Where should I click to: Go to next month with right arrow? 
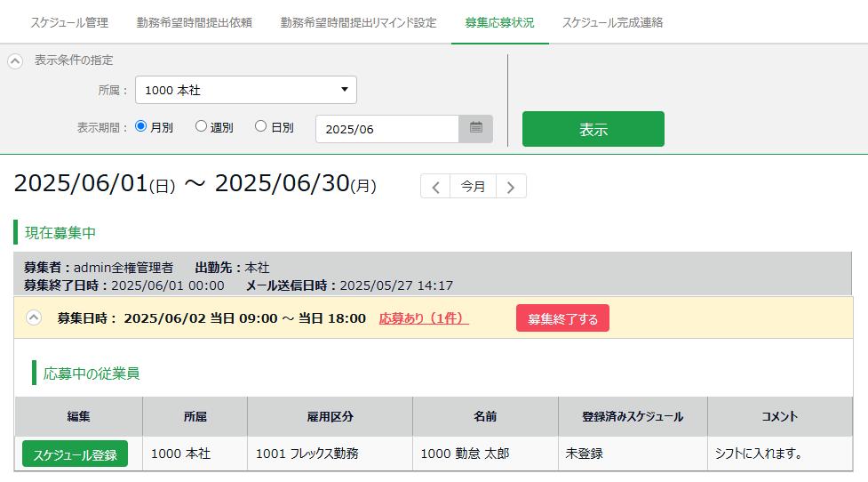click(511, 187)
